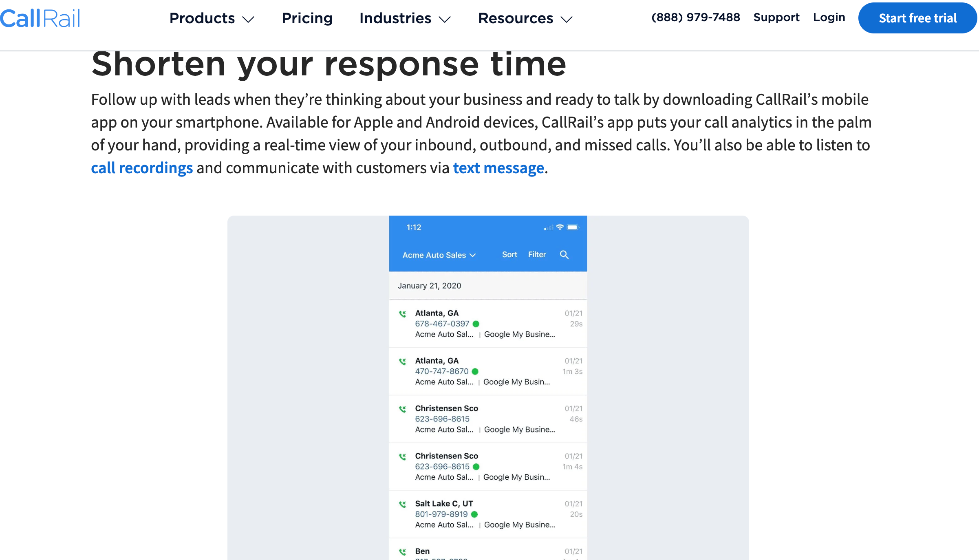979x560 pixels.
Task: Toggle the green connected status for 623-696-8615
Action: click(475, 467)
